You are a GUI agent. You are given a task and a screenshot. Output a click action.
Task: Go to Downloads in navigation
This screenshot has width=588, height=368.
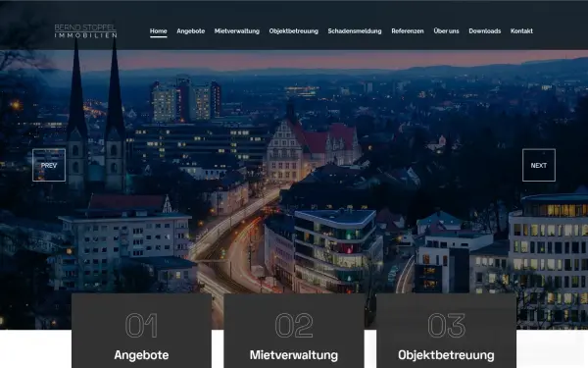pyautogui.click(x=484, y=31)
